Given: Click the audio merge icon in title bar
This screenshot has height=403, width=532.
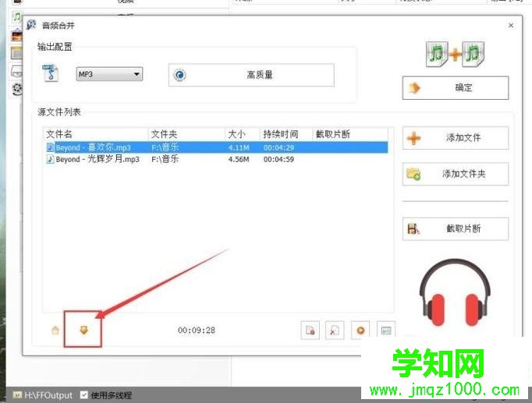Looking at the screenshot, I should click(x=31, y=25).
